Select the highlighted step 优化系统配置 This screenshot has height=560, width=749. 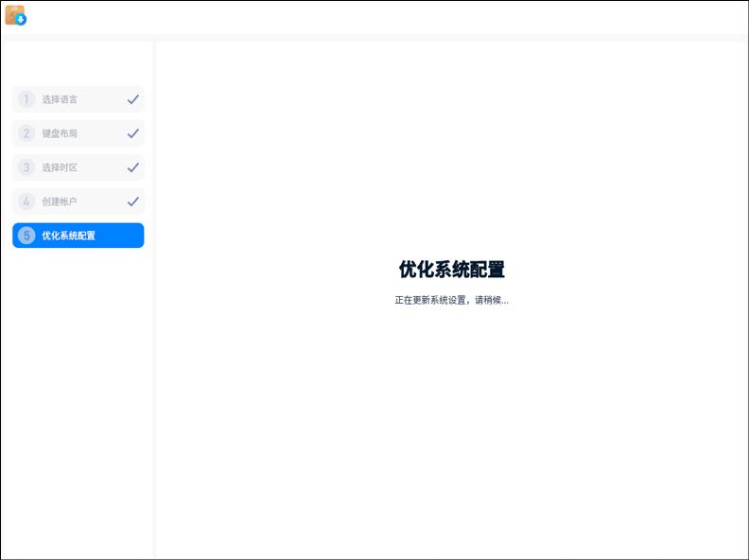[x=78, y=236]
